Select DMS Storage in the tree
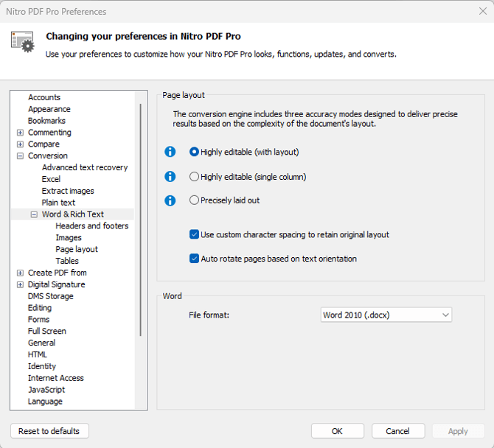 point(50,296)
